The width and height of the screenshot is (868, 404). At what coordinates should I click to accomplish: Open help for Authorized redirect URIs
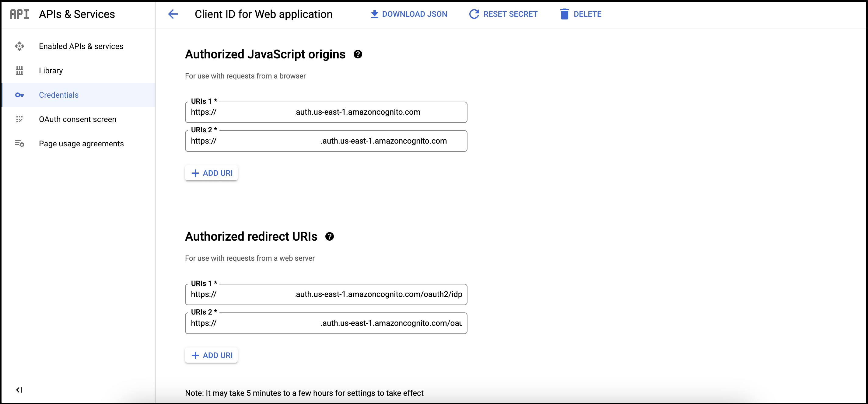pyautogui.click(x=330, y=237)
